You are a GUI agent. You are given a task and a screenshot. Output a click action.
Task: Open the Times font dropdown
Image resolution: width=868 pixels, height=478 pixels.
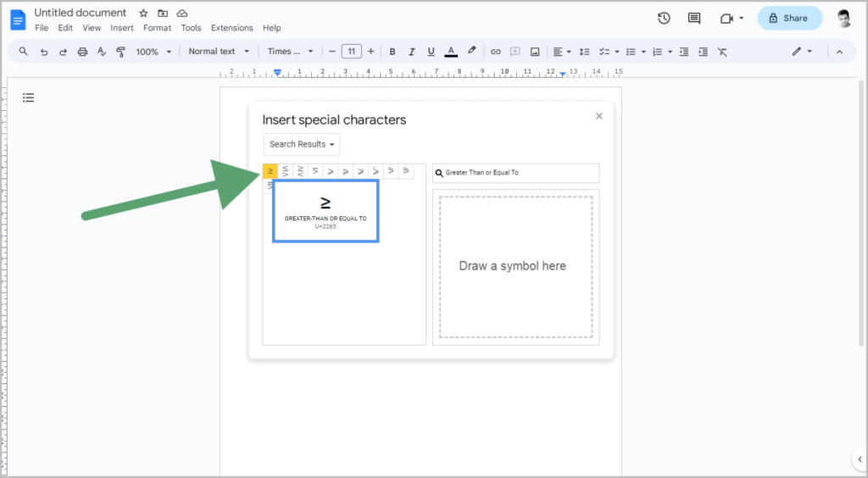coord(290,52)
